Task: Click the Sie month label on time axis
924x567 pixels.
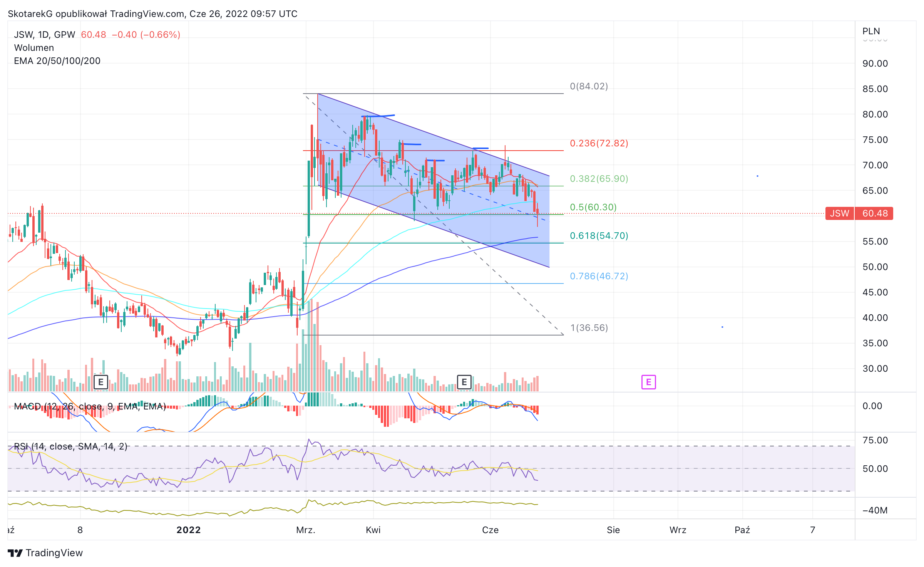Action: (x=613, y=530)
